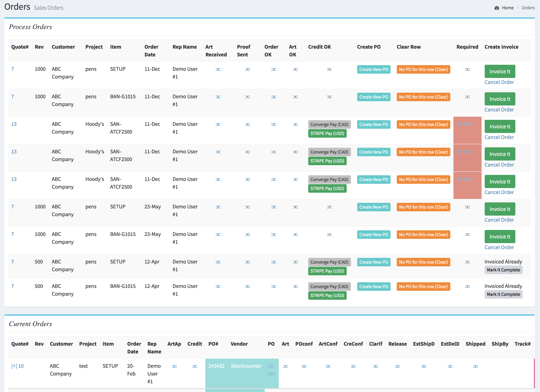The image size is (540, 392).
Task: Expand quote [+] 10 in Current Orders
Action: 17,366
